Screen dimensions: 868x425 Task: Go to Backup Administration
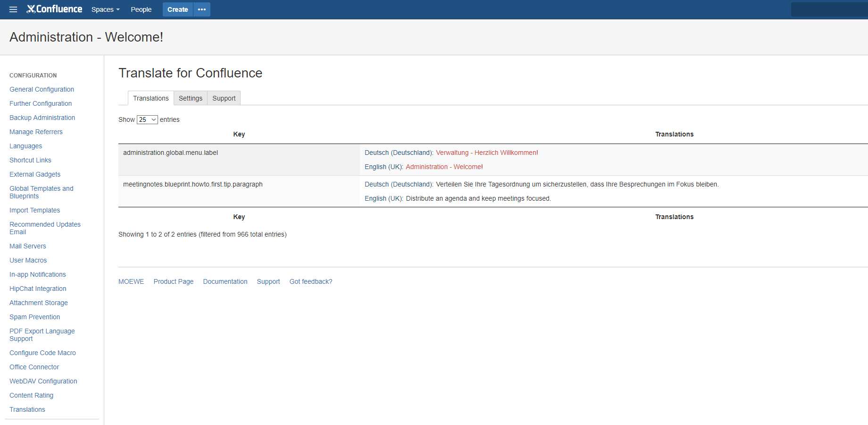click(x=42, y=118)
